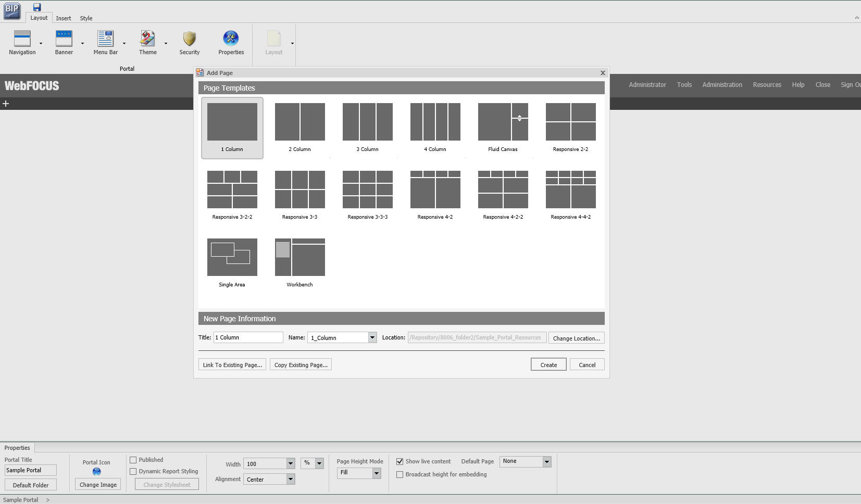Select the Responsive 3-3 template thumbnail

tap(299, 190)
